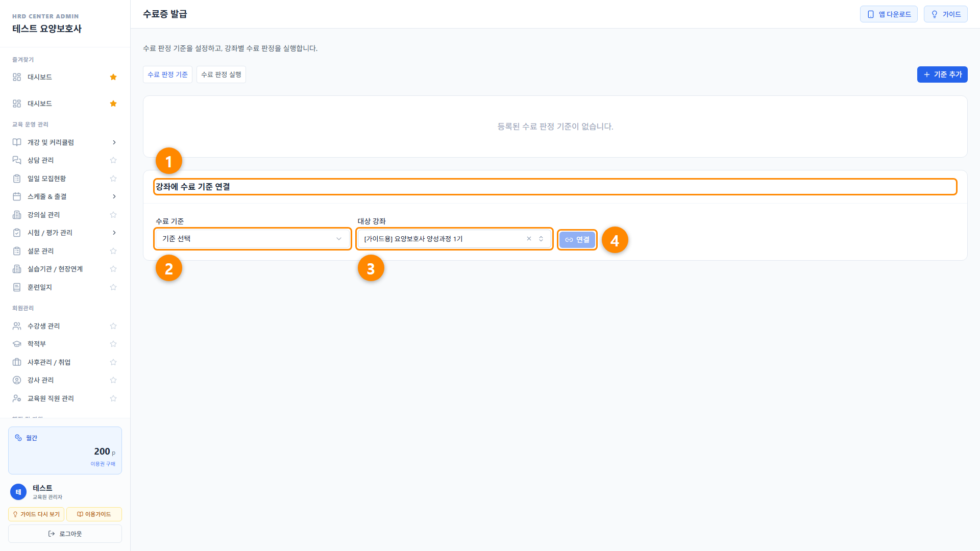
Task: Click 이용가이드 button
Action: click(94, 514)
